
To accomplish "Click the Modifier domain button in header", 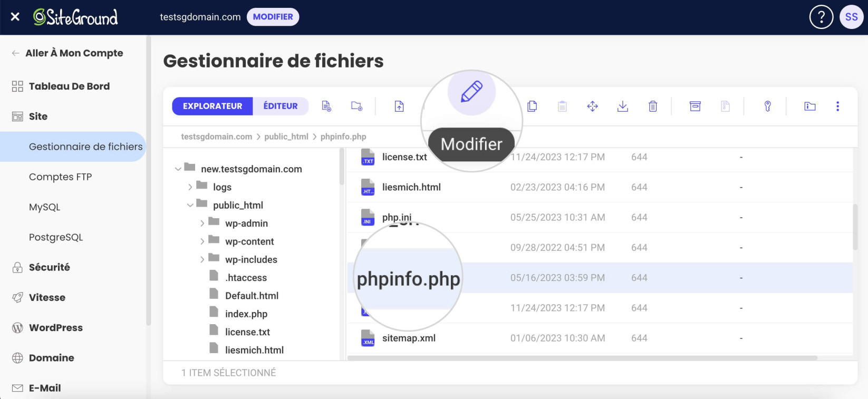I will click(273, 17).
